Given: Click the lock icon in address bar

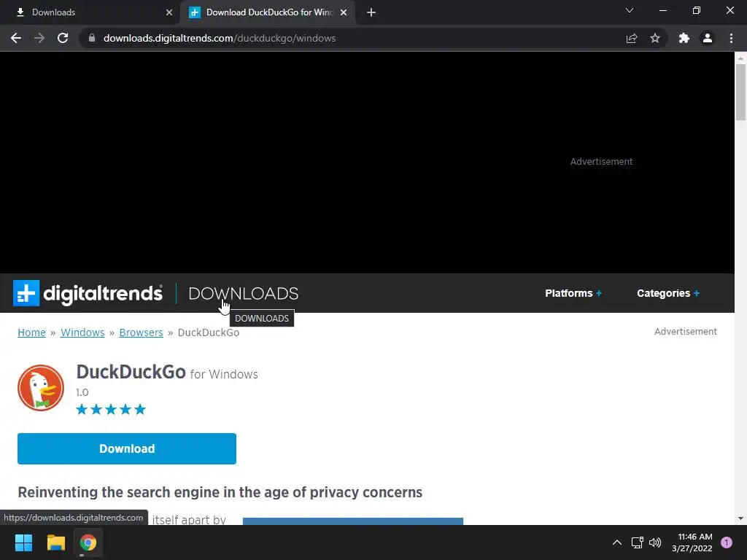Looking at the screenshot, I should [x=92, y=38].
